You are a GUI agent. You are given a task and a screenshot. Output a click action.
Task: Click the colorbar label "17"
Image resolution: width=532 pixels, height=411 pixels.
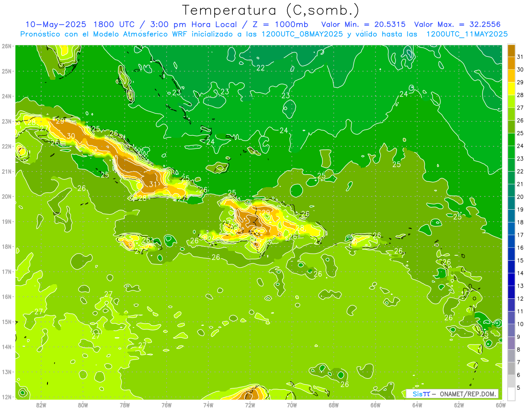pyautogui.click(x=520, y=235)
